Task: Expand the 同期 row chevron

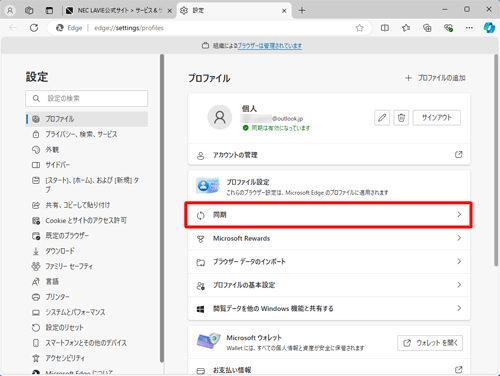Action: (x=459, y=215)
